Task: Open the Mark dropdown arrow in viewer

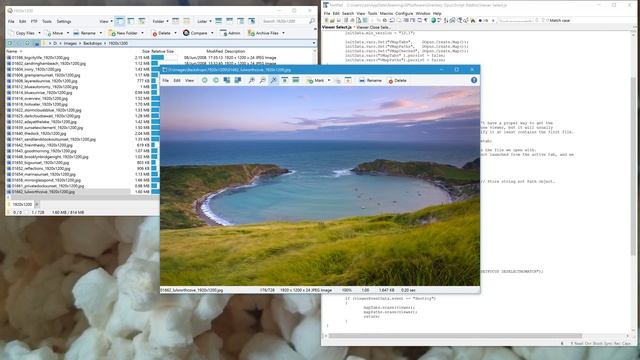Action: 329,80
